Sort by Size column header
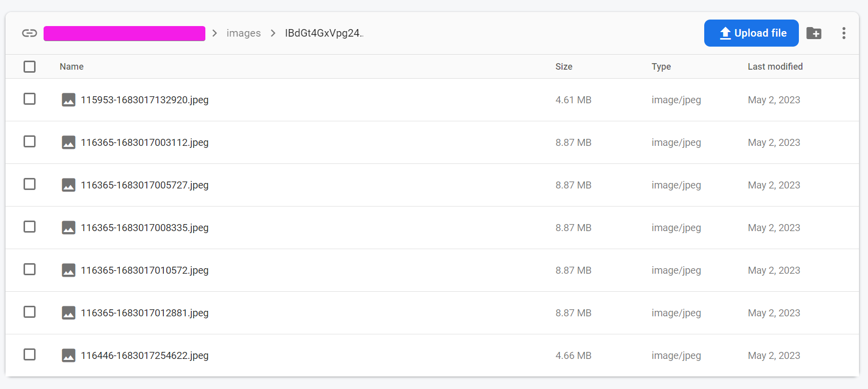Image resolution: width=868 pixels, height=389 pixels. tap(564, 67)
